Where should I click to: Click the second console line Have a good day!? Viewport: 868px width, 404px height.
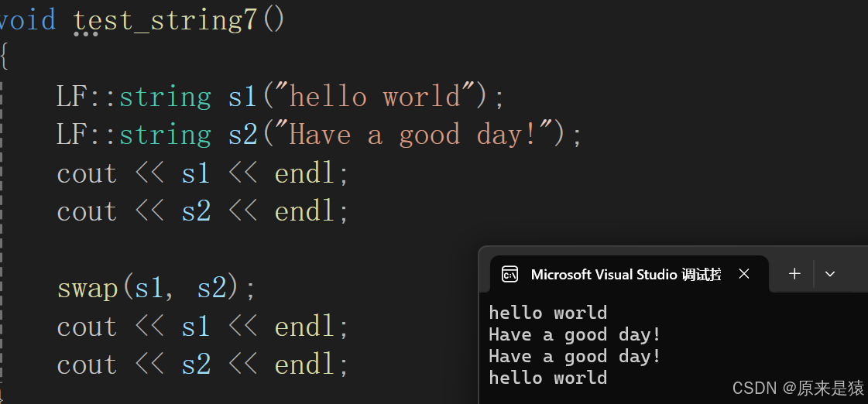tap(575, 335)
